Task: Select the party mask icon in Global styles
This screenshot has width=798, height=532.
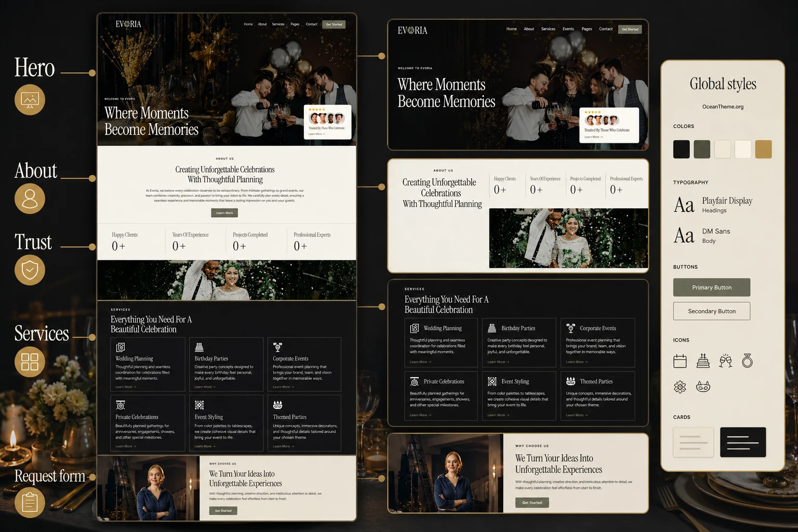Action: click(703, 387)
